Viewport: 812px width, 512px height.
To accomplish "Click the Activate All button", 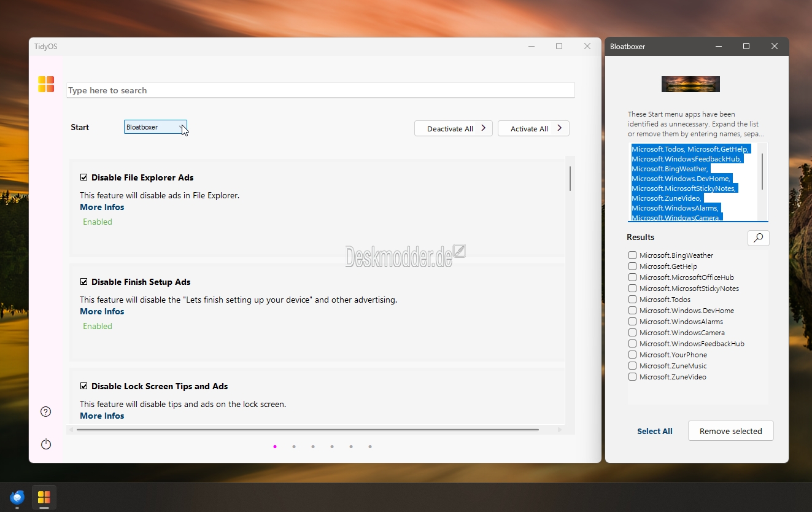I will [533, 128].
